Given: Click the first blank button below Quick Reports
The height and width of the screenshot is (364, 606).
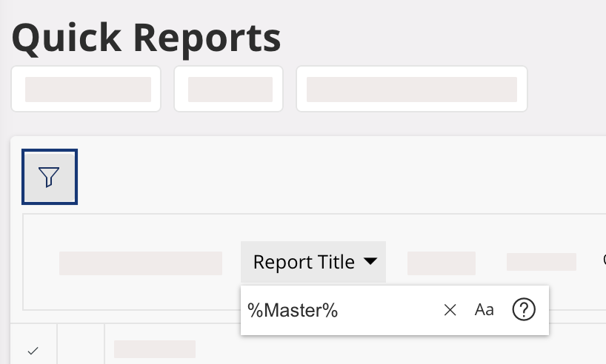Looking at the screenshot, I should (x=87, y=89).
